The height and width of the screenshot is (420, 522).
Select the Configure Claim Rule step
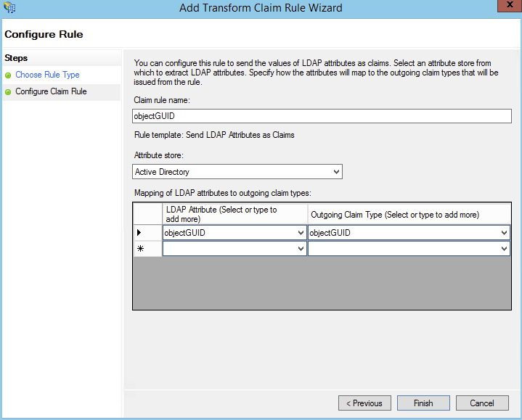(51, 91)
